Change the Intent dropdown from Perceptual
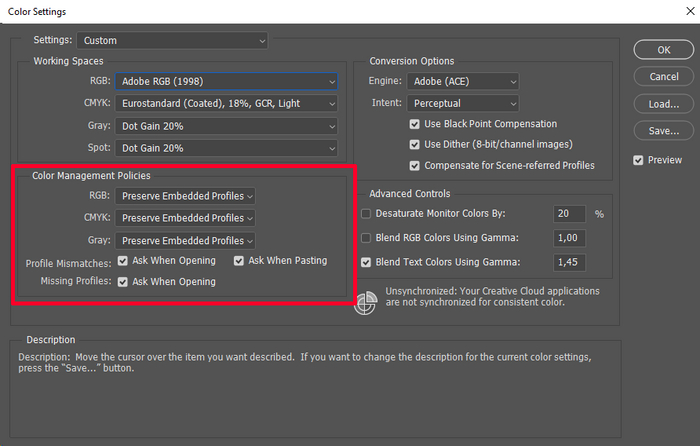Screen dimensions: 700x446 click(x=462, y=103)
